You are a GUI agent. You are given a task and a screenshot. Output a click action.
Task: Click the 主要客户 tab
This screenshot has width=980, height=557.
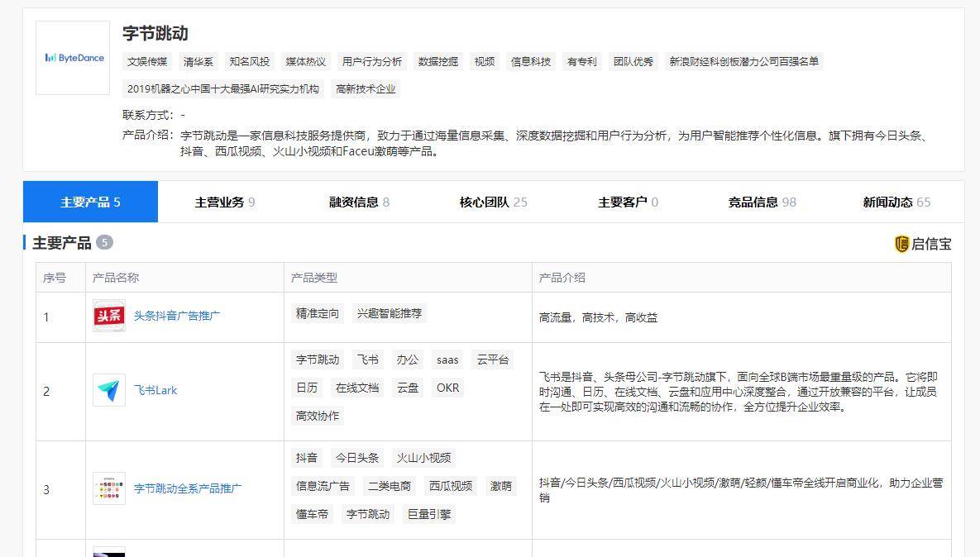click(628, 202)
